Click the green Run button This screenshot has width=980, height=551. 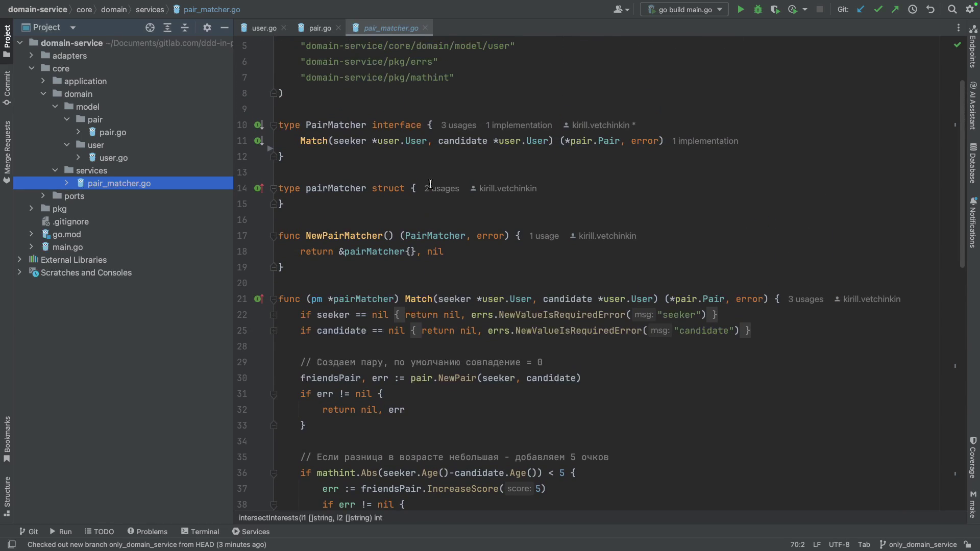740,10
